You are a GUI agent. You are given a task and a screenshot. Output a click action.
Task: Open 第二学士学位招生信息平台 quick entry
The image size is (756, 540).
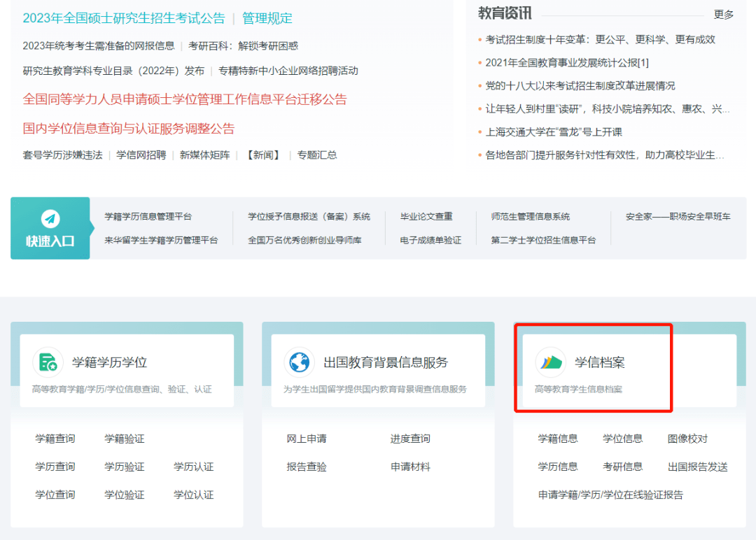543,240
